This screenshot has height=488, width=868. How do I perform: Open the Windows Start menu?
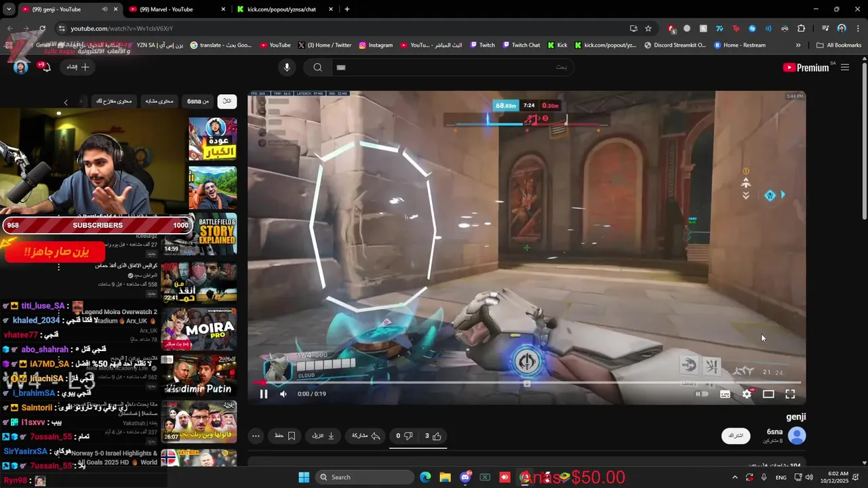(304, 477)
